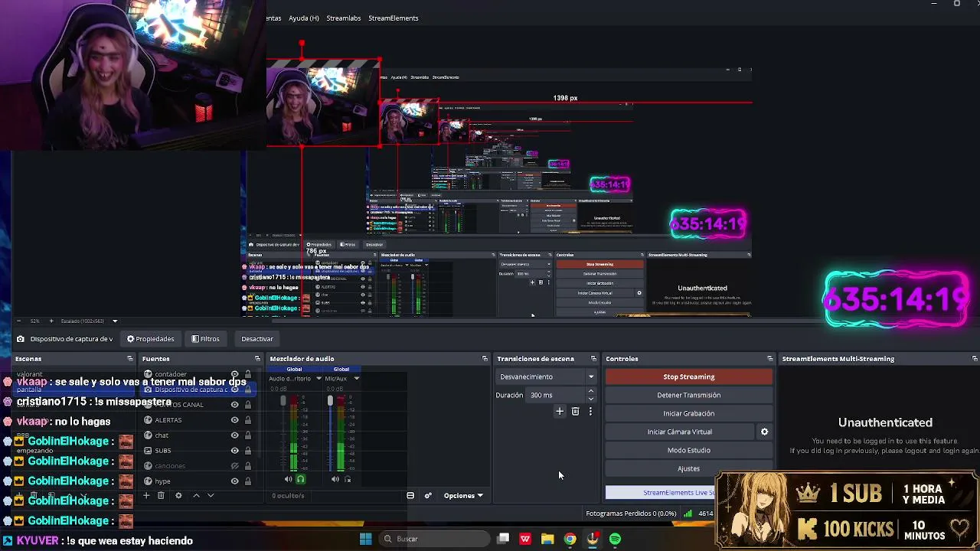Expand the Opciones audio mixer menu
This screenshot has height=551, width=980.
point(464,496)
